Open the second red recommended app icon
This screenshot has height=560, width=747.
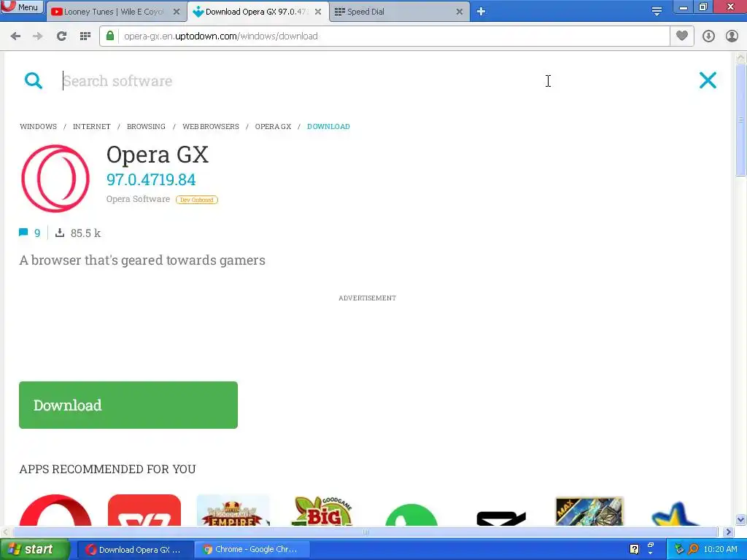144,510
